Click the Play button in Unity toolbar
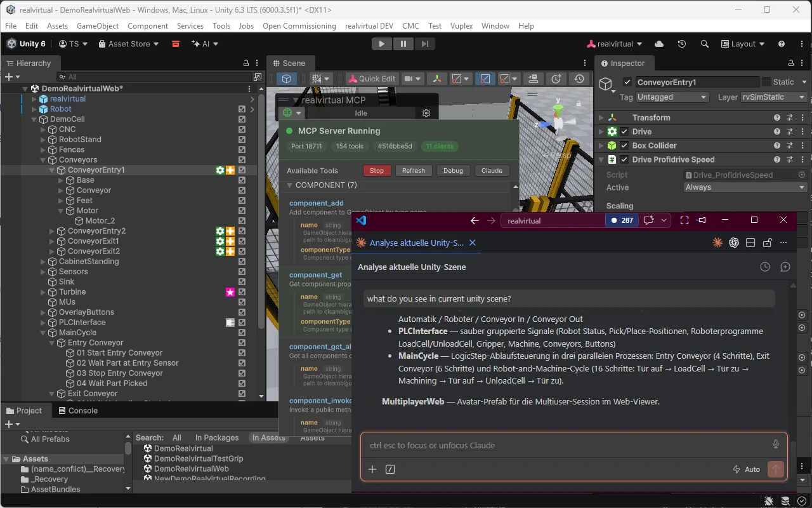The image size is (812, 508). [x=381, y=44]
